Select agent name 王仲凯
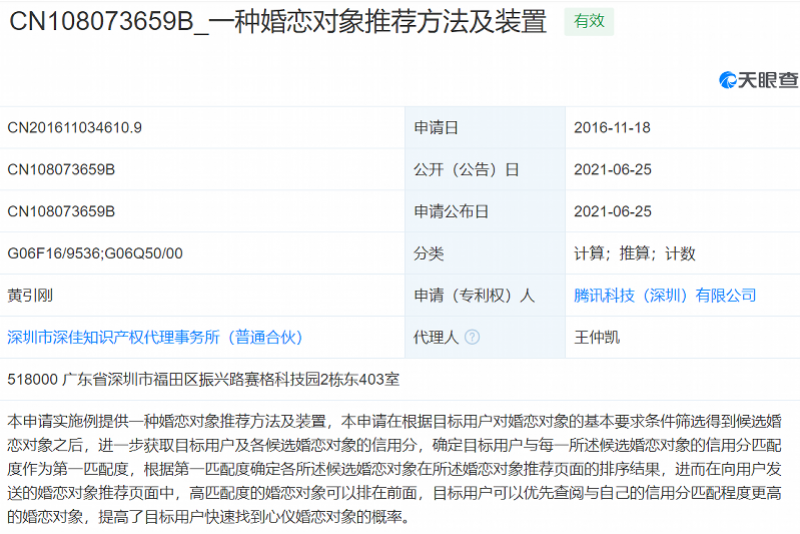The width and height of the screenshot is (800, 534). pyautogui.click(x=596, y=337)
